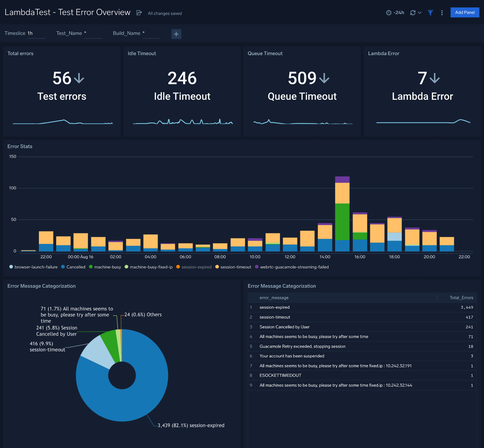Open the three-dot overflow menu
The height and width of the screenshot is (448, 484).
(x=442, y=13)
